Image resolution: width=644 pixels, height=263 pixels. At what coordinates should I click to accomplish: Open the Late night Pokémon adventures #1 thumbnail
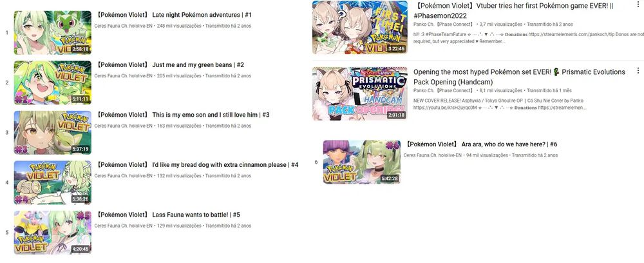click(53, 32)
